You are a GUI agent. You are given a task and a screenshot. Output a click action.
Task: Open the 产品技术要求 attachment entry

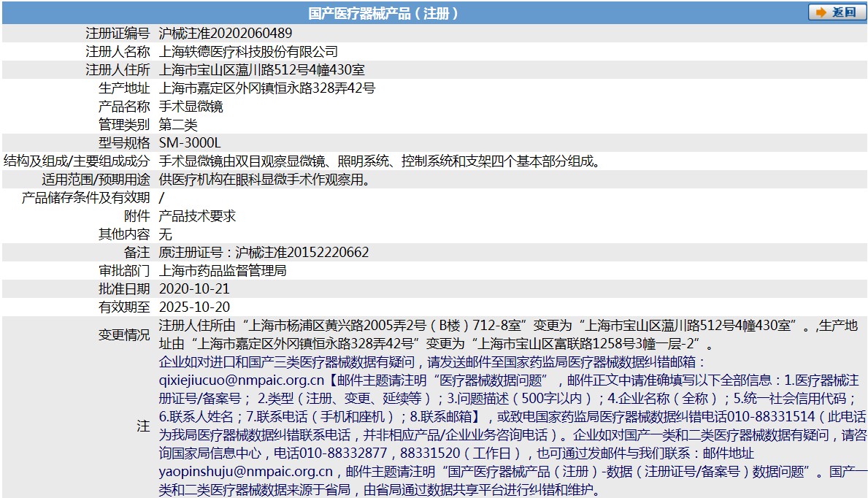click(197, 216)
